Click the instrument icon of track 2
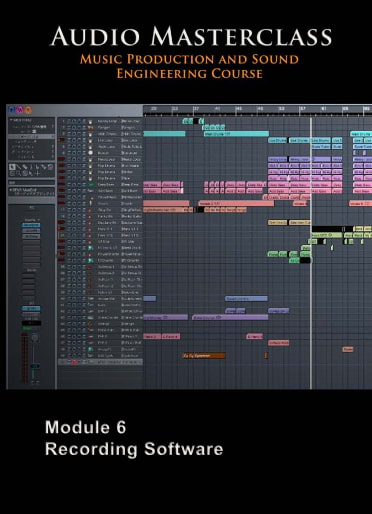This screenshot has width=372, height=514. [90, 128]
